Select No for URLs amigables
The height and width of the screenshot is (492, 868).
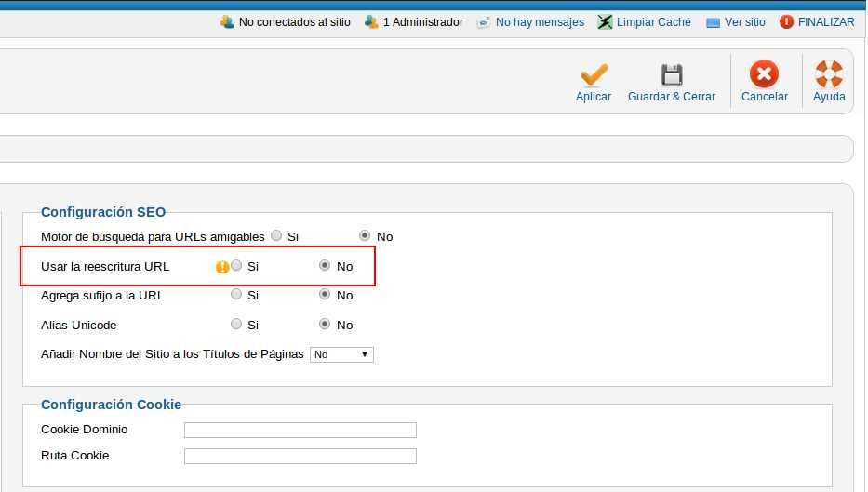click(x=365, y=235)
